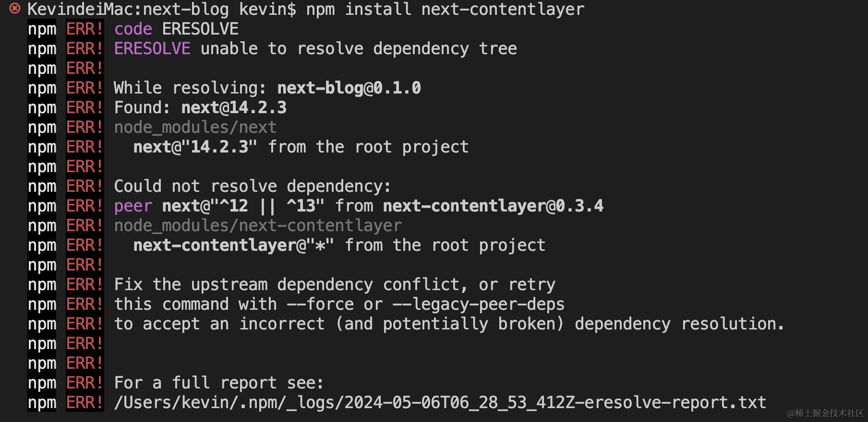Select the next-blog@0.1.0 package name
This screenshot has width=868, height=422.
coord(349,88)
